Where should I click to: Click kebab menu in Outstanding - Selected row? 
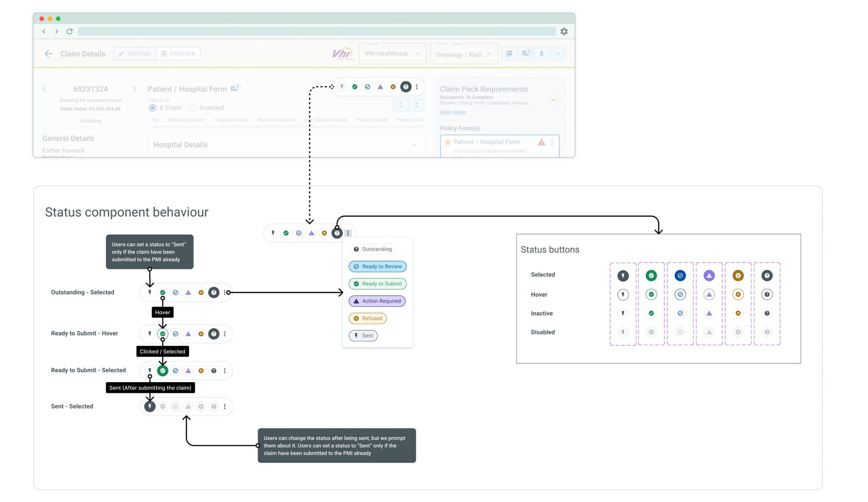pyautogui.click(x=225, y=292)
